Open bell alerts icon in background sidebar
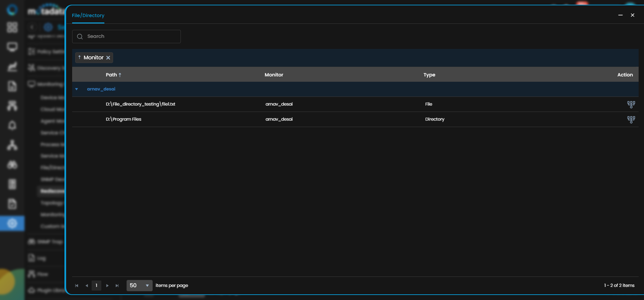This screenshot has width=644, height=300. (12, 125)
